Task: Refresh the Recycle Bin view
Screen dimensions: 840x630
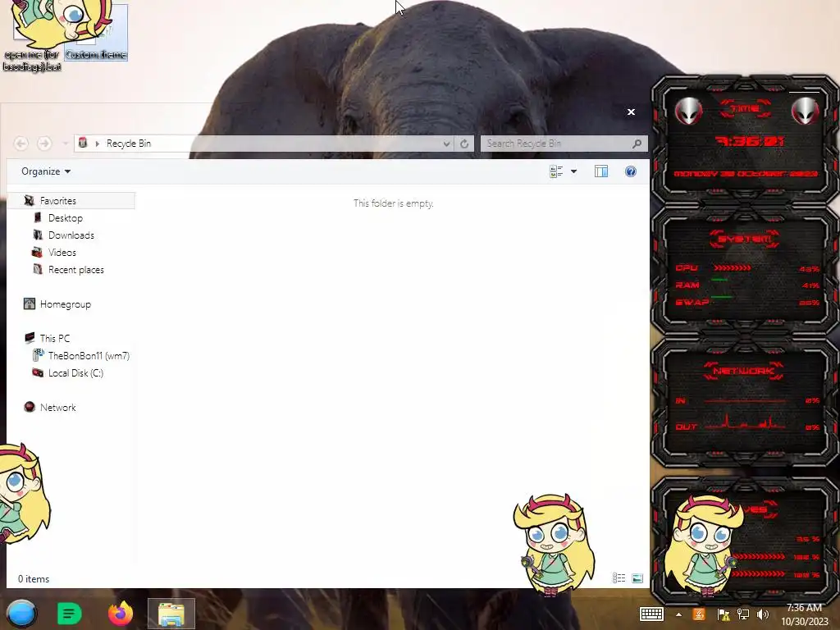Action: (464, 144)
